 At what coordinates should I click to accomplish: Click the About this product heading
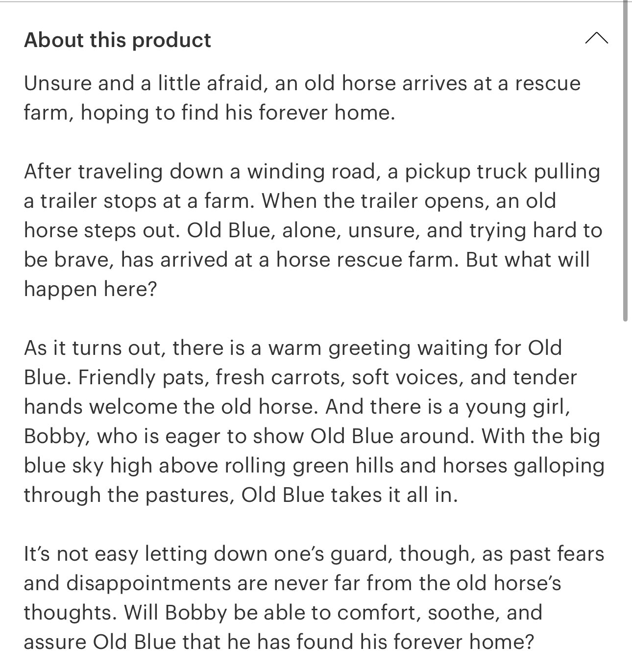pos(118,40)
